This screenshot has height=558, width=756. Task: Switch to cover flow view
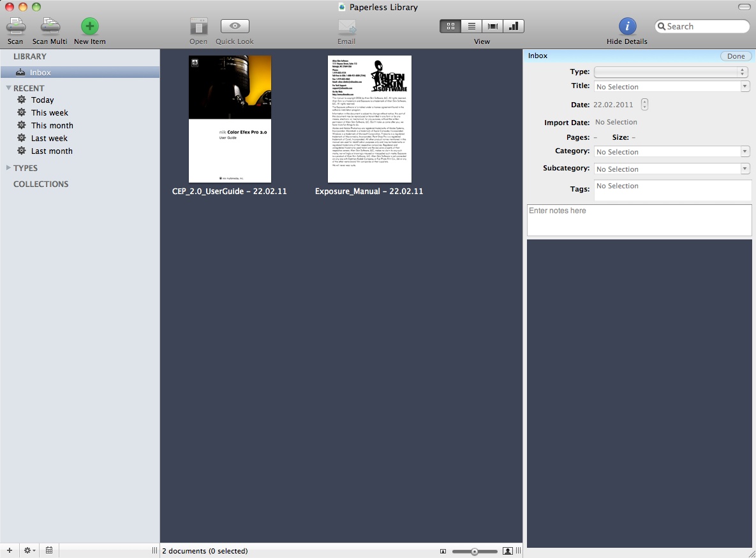[493, 26]
